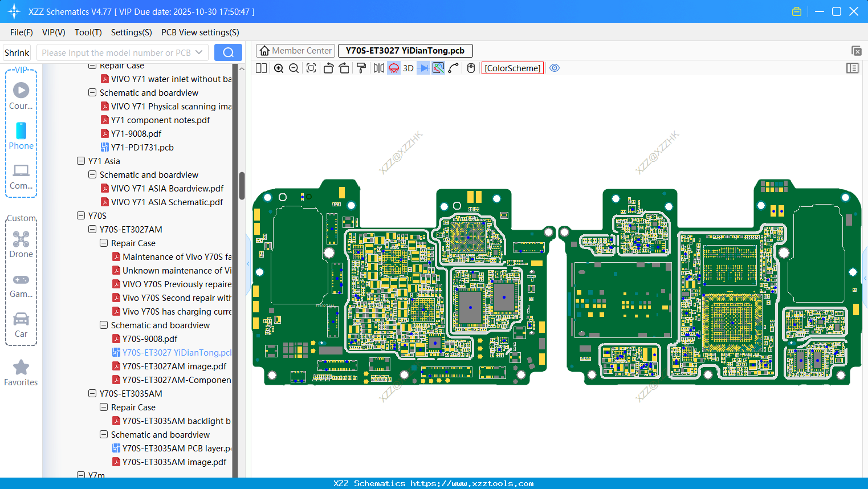Viewport: 868px width, 489px height.
Task: Toggle the diode mode button
Action: tap(423, 68)
